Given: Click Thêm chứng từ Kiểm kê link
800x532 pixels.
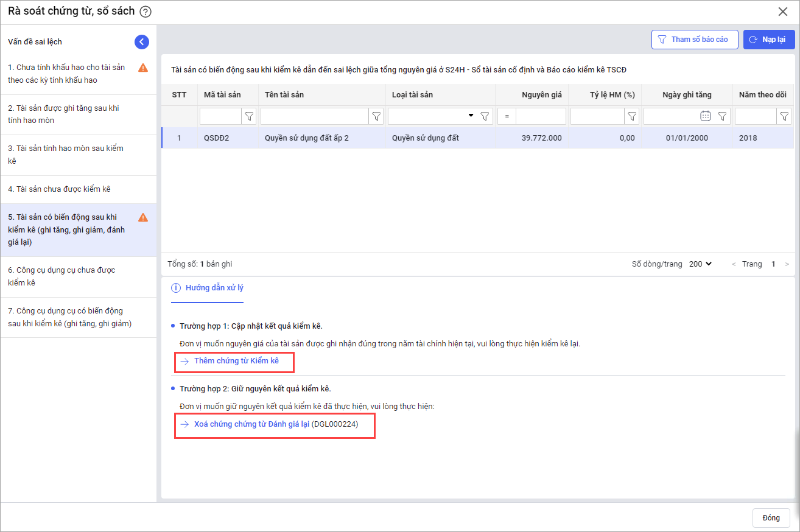Looking at the screenshot, I should pos(236,361).
